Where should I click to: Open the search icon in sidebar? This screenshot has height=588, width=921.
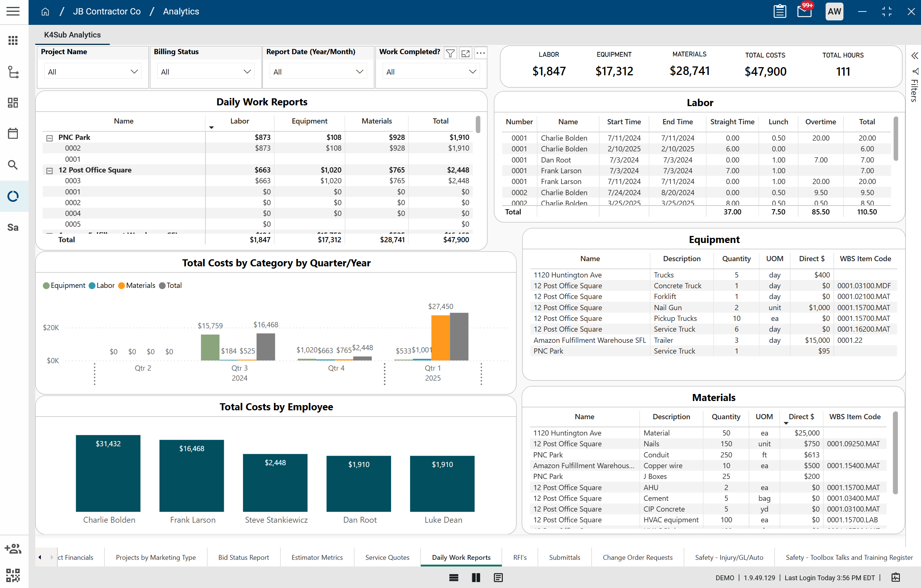(13, 165)
